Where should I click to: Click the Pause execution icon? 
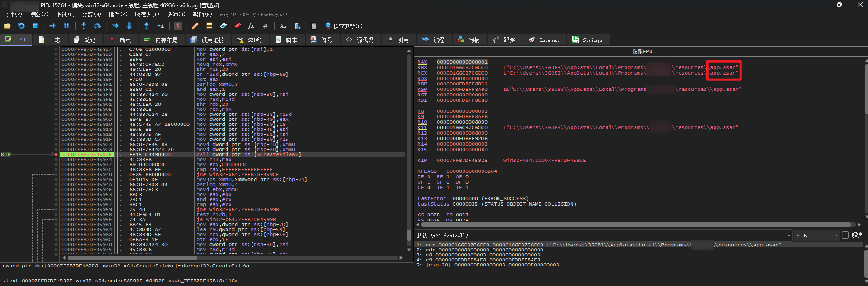66,26
